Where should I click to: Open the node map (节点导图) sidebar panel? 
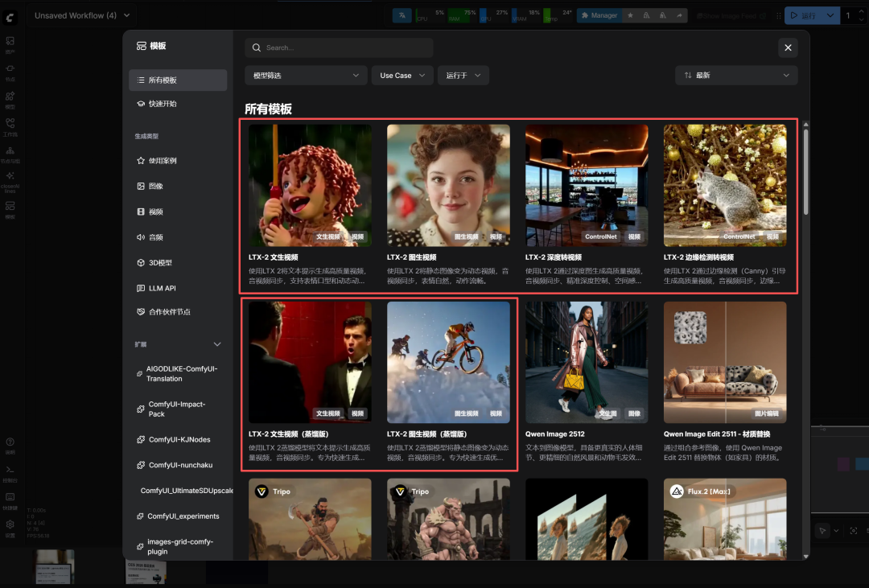pos(10,154)
